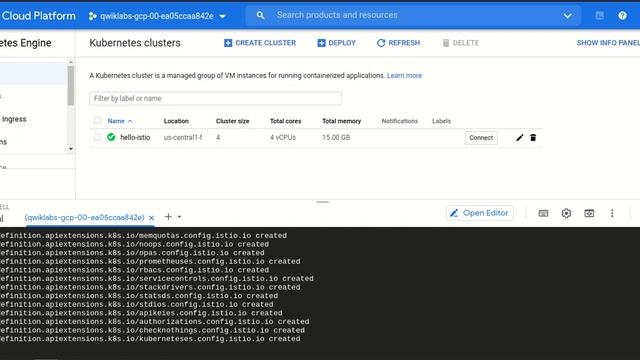Click the sidebar scrollbar up arrow

pos(71,62)
